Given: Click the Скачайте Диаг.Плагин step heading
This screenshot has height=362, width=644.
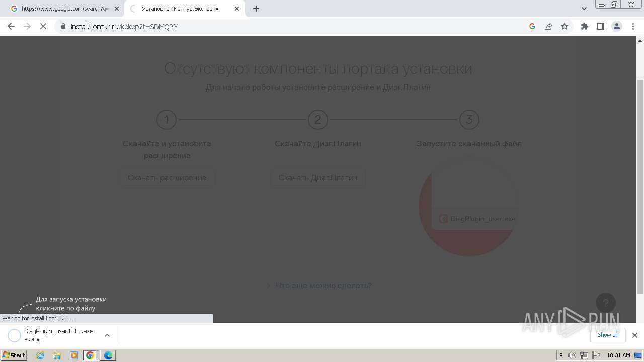Looking at the screenshot, I should click(318, 144).
